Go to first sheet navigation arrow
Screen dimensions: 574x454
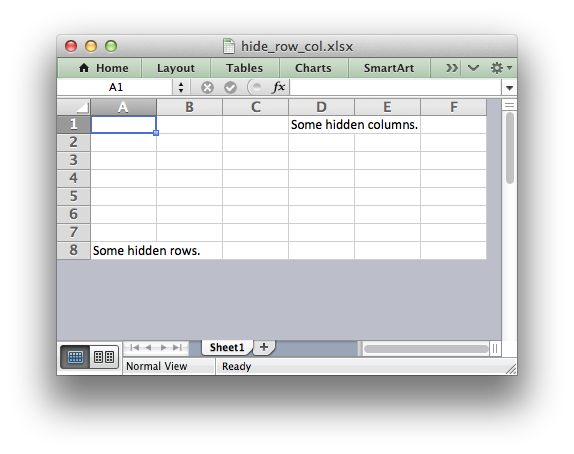coord(134,347)
